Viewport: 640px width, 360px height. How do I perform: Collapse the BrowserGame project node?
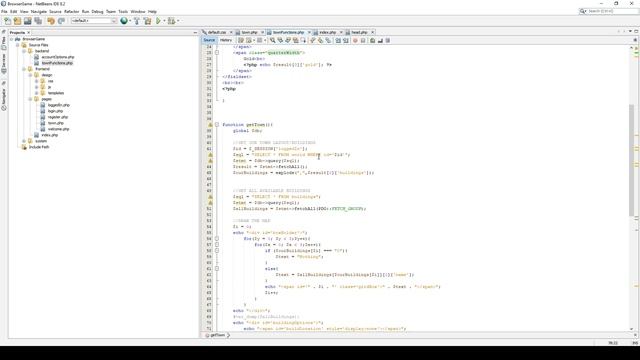point(11,39)
